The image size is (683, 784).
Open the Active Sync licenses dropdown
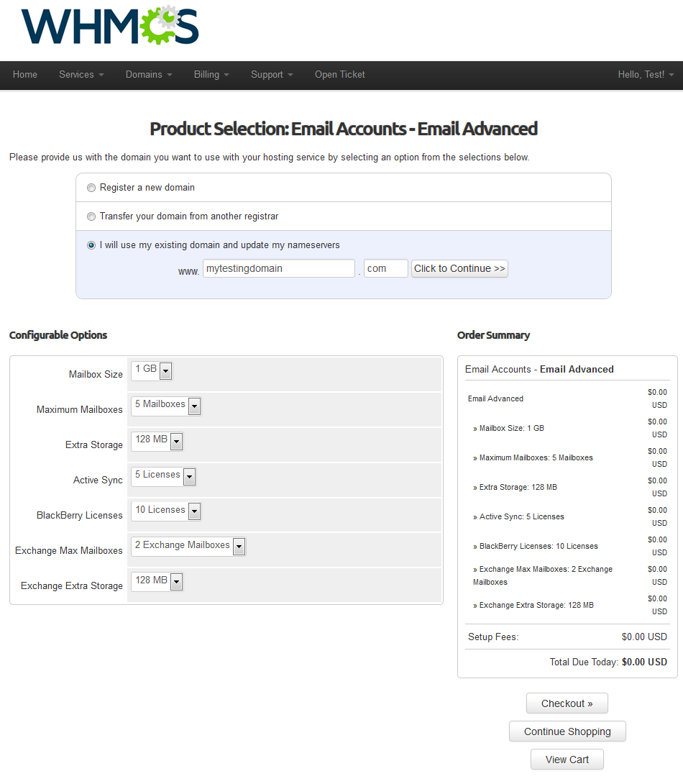(163, 476)
